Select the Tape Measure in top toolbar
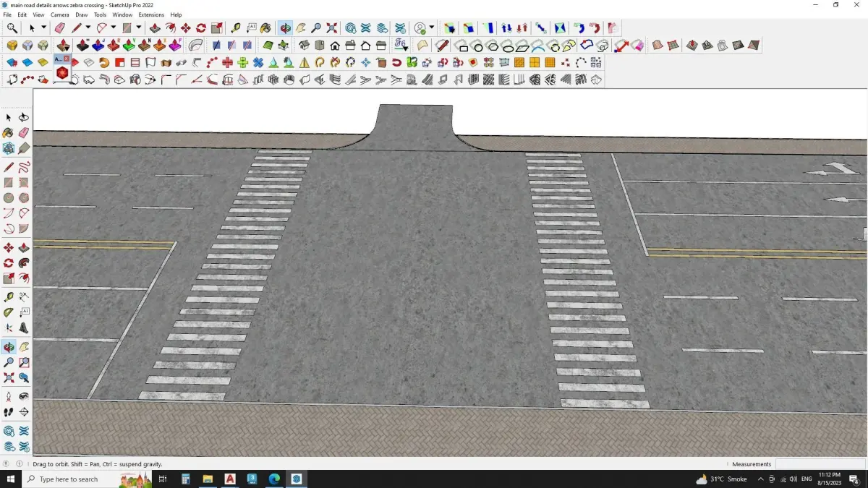The width and height of the screenshot is (868, 488). point(236,28)
